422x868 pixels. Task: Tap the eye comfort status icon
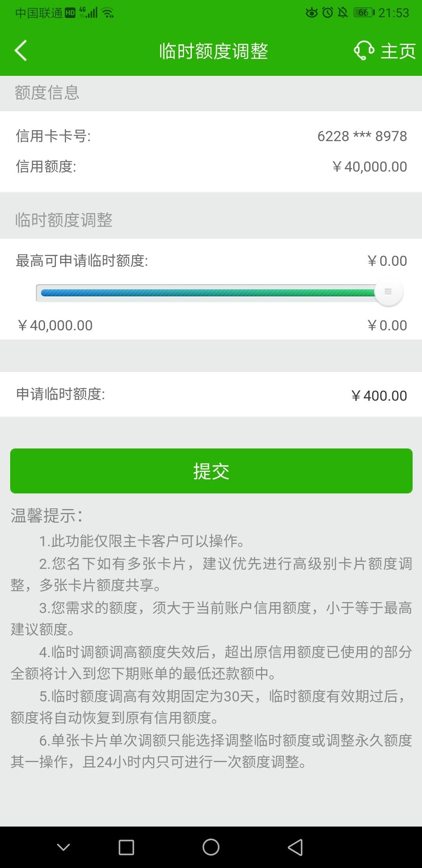pos(311,13)
